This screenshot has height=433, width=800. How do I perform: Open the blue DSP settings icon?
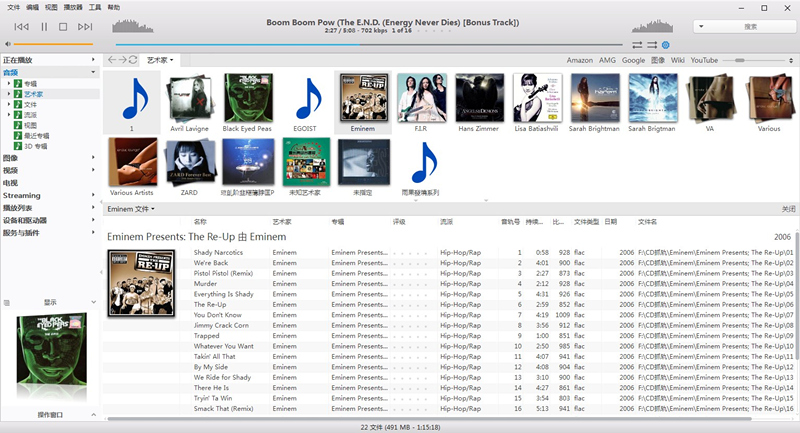[666, 44]
